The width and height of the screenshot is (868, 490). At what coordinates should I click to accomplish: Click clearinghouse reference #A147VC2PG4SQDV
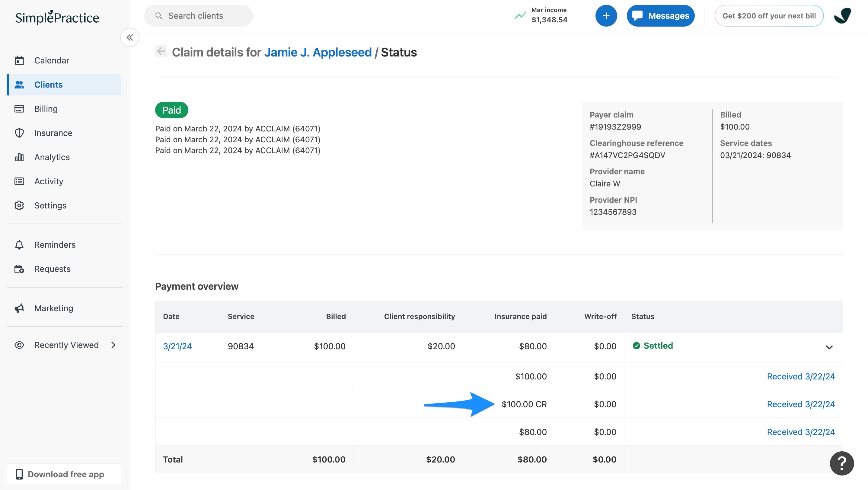coord(627,155)
